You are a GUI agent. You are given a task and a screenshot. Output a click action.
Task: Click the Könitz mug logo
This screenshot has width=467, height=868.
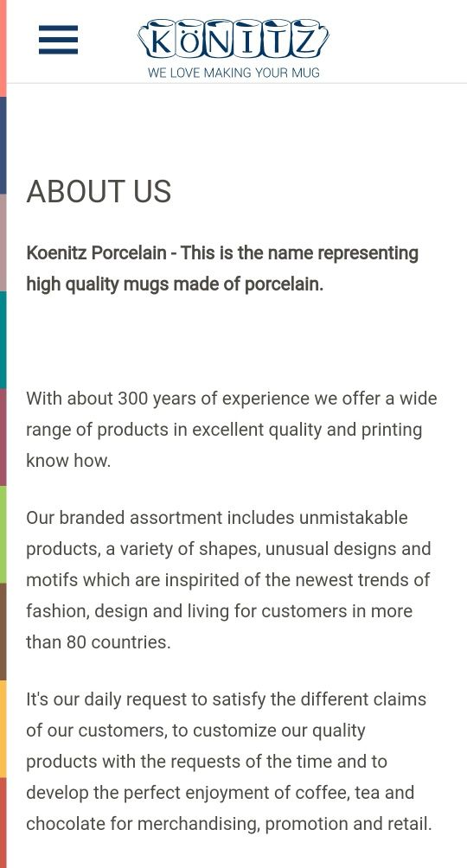[233, 39]
